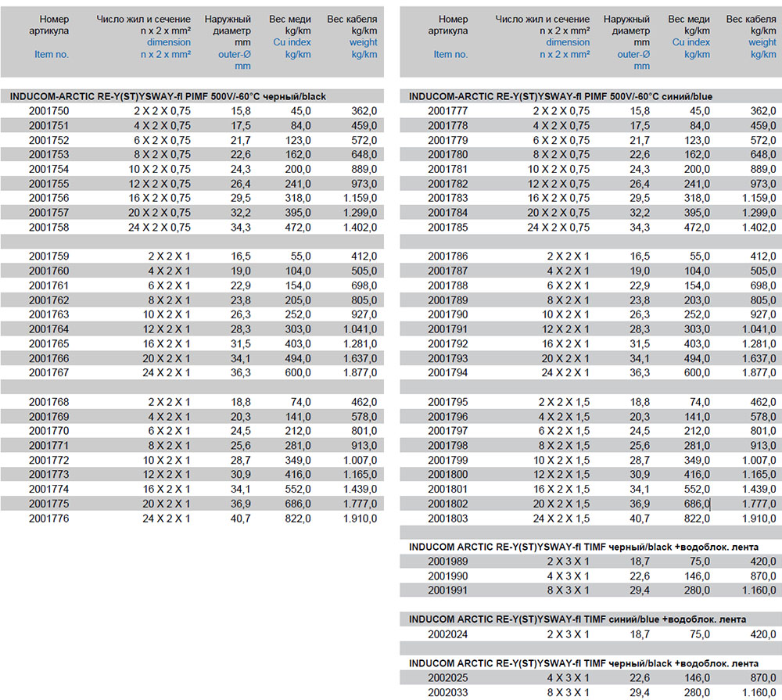Image resolution: width=782 pixels, height=700 pixels.
Task: Select dimension 2 X 3 X 1 for 2002024
Action: point(568,634)
